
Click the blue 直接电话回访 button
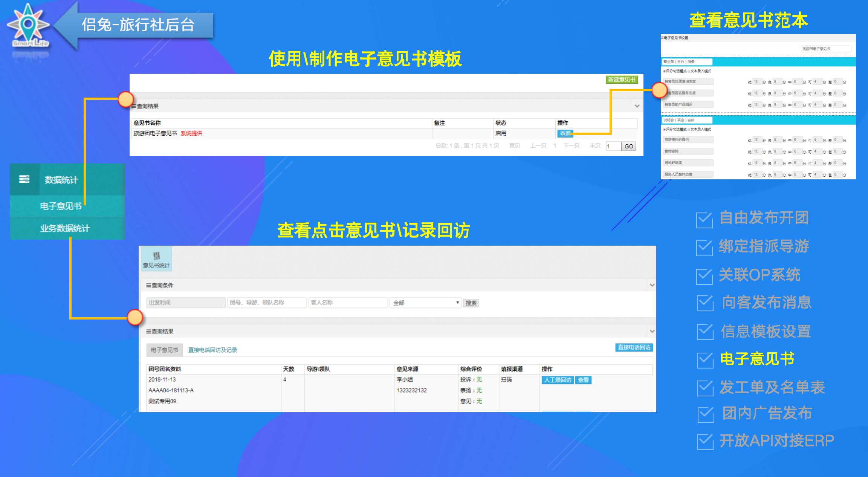(x=634, y=347)
